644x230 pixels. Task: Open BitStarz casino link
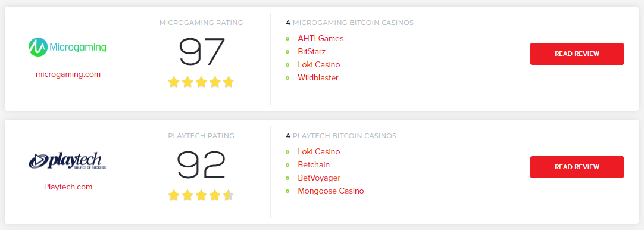312,52
